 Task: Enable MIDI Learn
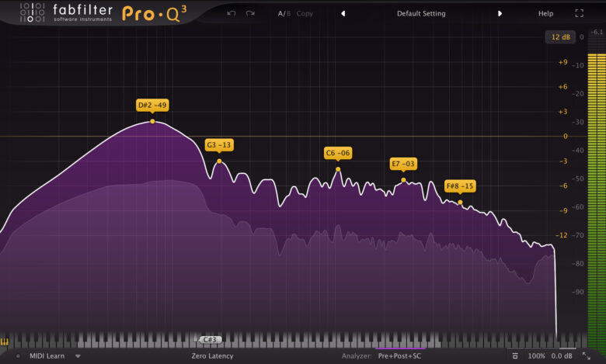point(47,356)
